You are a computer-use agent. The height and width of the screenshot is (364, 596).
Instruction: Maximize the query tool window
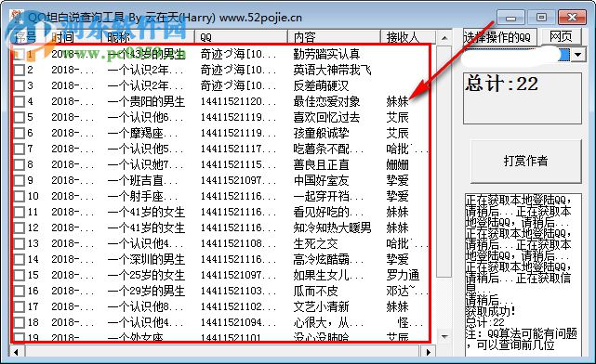coord(541,18)
